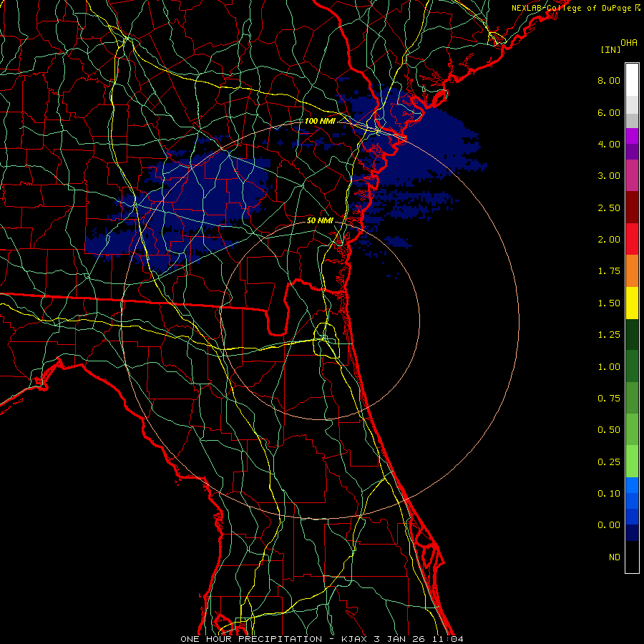Click the 0.25 legend value
Screen dimensions: 644x644
[609, 462]
